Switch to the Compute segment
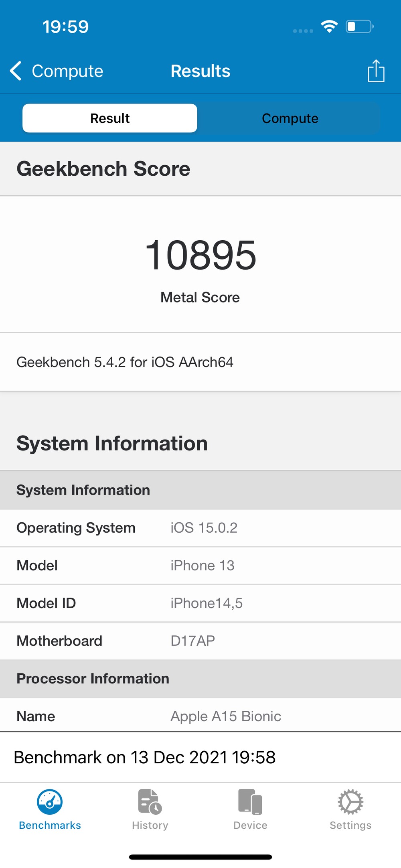 pyautogui.click(x=290, y=118)
